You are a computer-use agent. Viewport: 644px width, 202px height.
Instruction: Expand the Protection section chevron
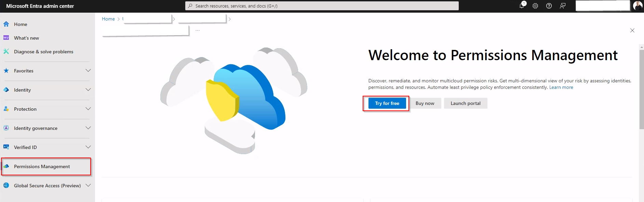(x=88, y=109)
